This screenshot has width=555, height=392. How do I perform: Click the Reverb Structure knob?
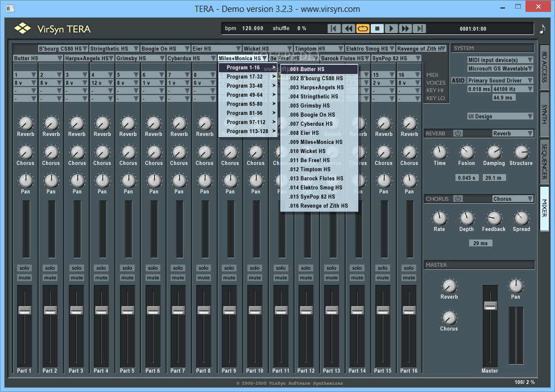[521, 152]
